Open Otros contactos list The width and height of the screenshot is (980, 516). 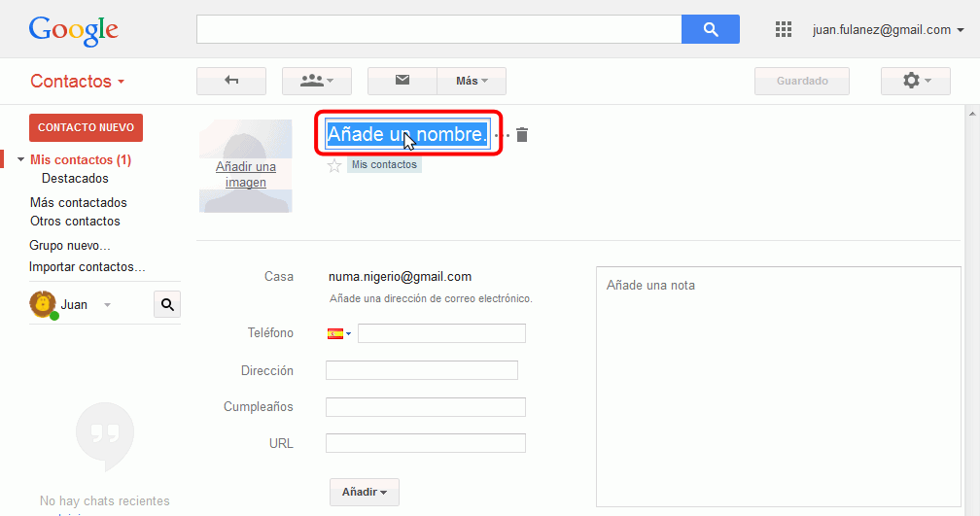[x=75, y=222]
